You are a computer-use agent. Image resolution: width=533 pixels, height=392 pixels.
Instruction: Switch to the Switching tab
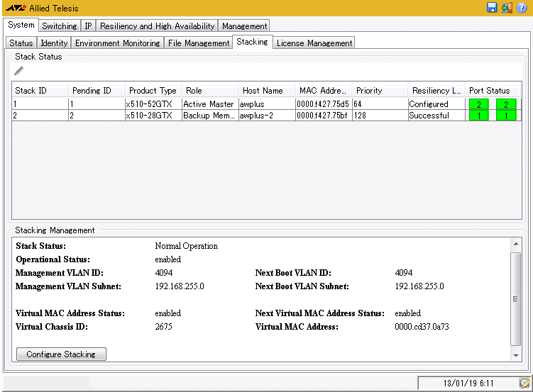60,26
